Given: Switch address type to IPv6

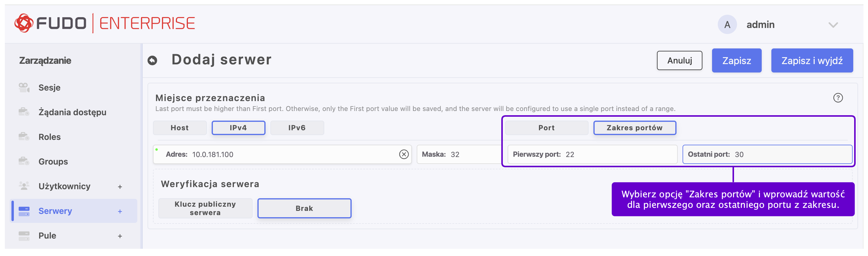Looking at the screenshot, I should 297,128.
